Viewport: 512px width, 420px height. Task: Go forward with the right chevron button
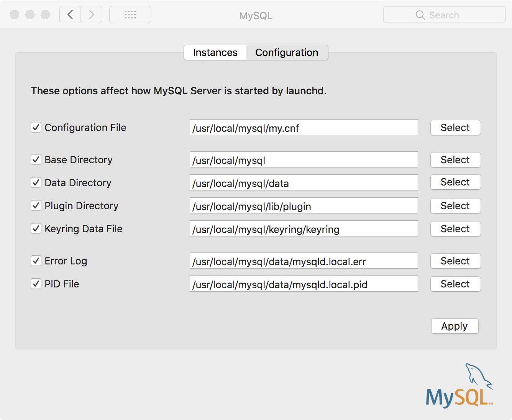92,15
